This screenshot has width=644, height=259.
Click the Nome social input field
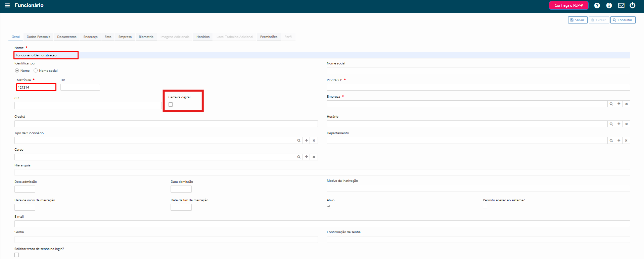[478, 71]
